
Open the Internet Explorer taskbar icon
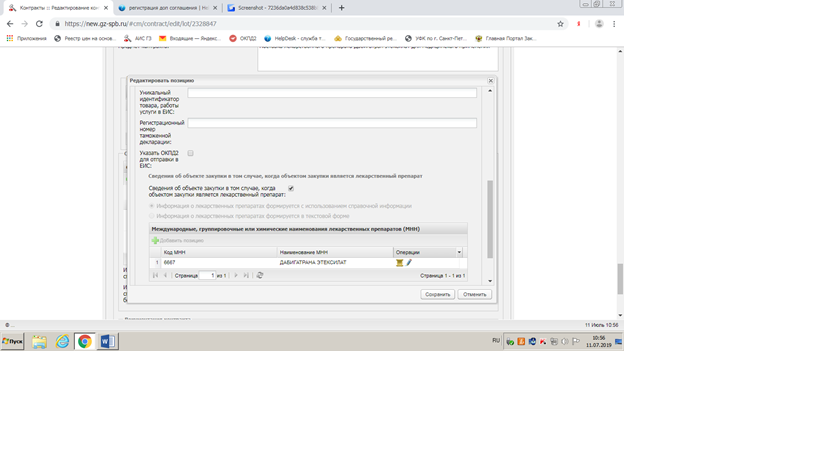63,341
